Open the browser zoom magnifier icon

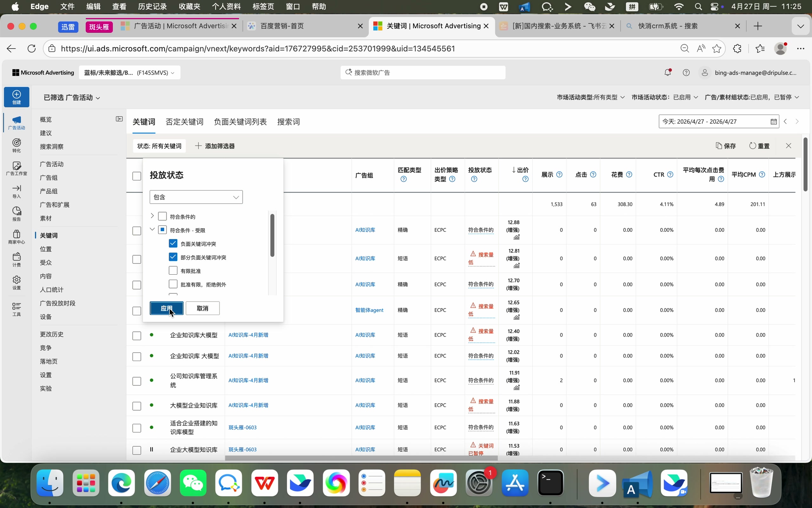(685, 48)
